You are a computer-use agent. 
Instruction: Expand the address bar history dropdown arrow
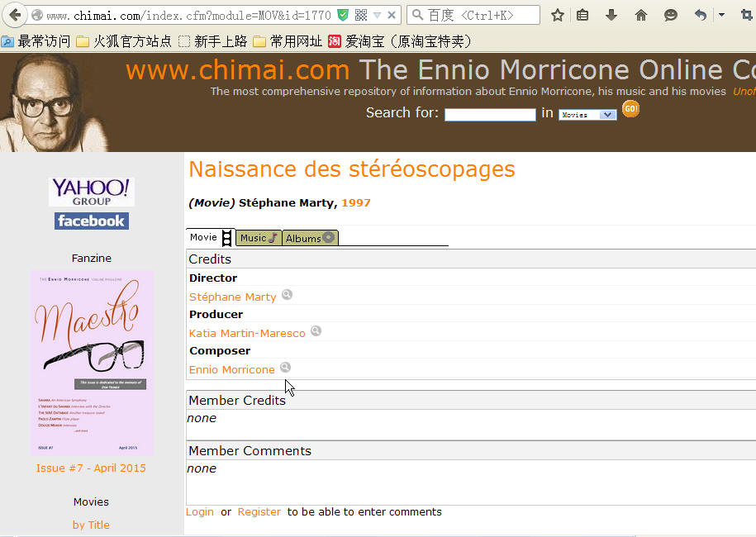(378, 16)
